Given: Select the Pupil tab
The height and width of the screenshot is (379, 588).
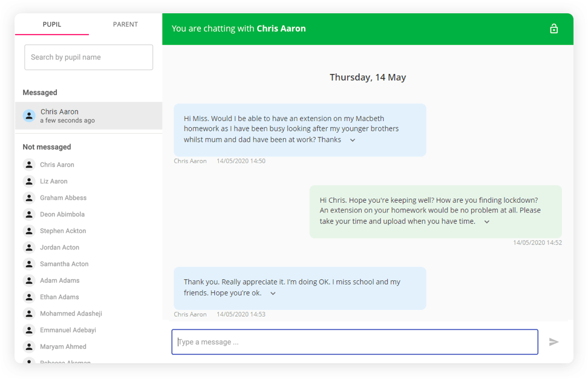Looking at the screenshot, I should point(52,25).
